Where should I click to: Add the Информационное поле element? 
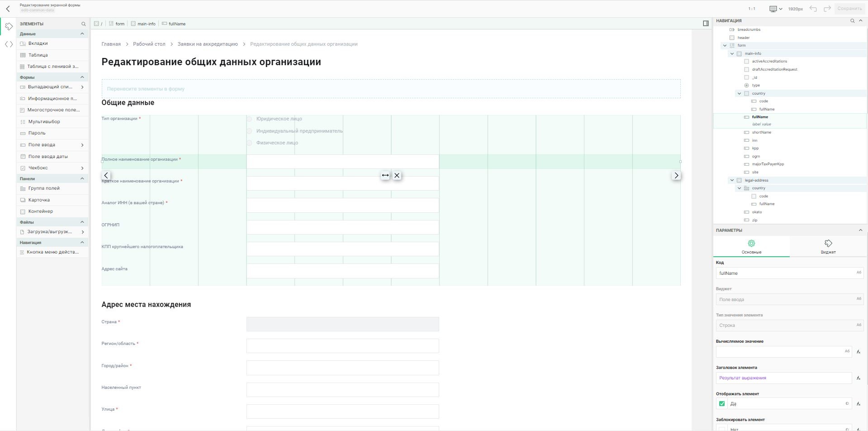pos(52,99)
